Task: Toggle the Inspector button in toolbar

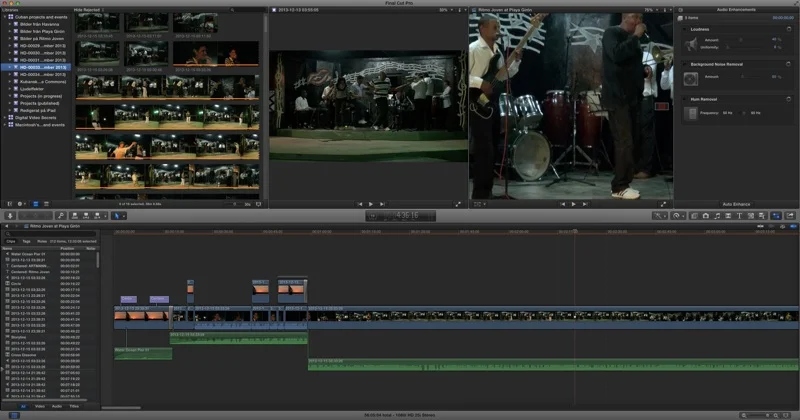Action: click(x=776, y=216)
